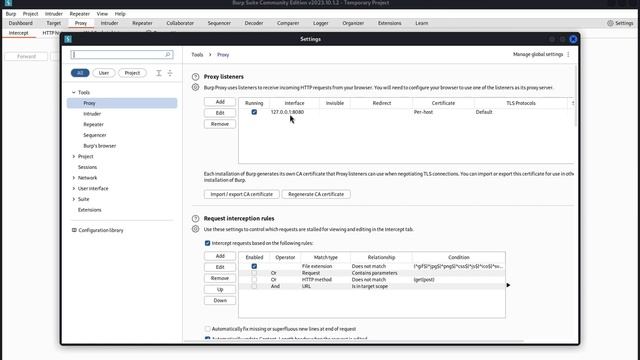This screenshot has height=360, width=640.
Task: Select Repeater in settings tree
Action: pyautogui.click(x=93, y=124)
